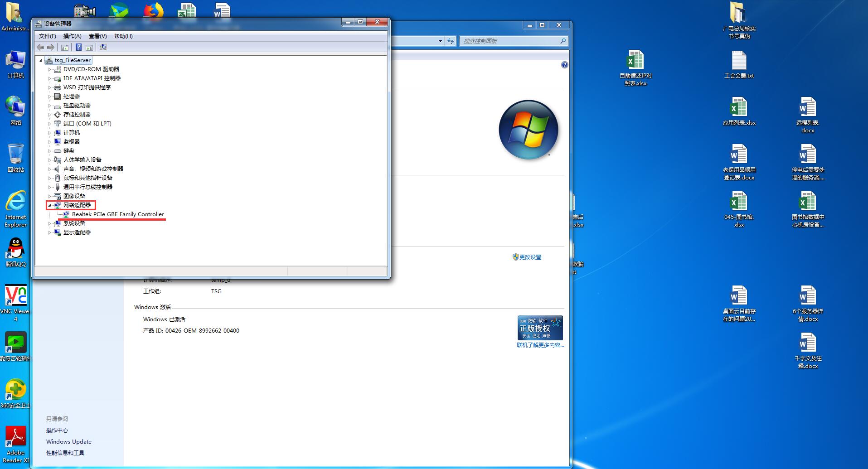This screenshot has width=868, height=469.
Task: Select the 千字文及注释.docx file icon
Action: (808, 351)
